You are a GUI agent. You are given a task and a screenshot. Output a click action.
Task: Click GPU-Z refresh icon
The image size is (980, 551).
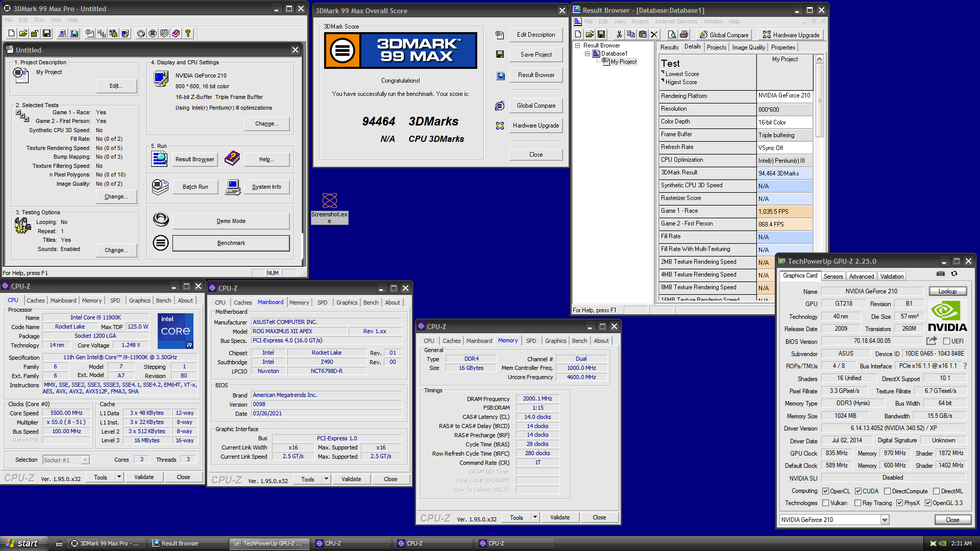pyautogui.click(x=954, y=274)
